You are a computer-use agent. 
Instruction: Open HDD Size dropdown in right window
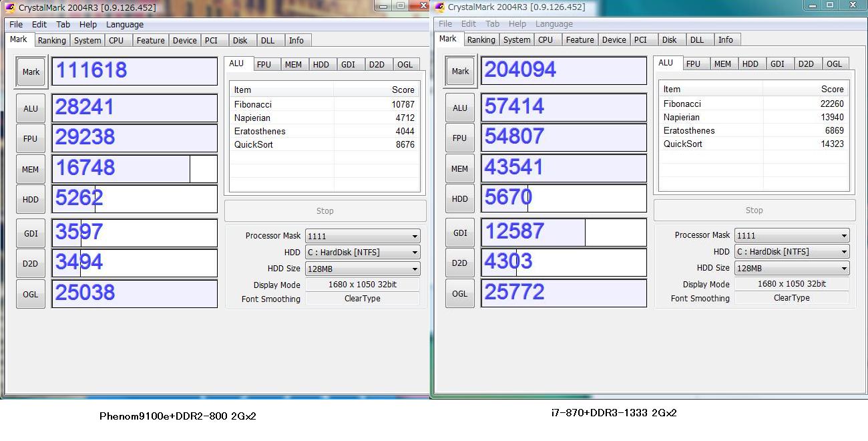[x=792, y=269]
